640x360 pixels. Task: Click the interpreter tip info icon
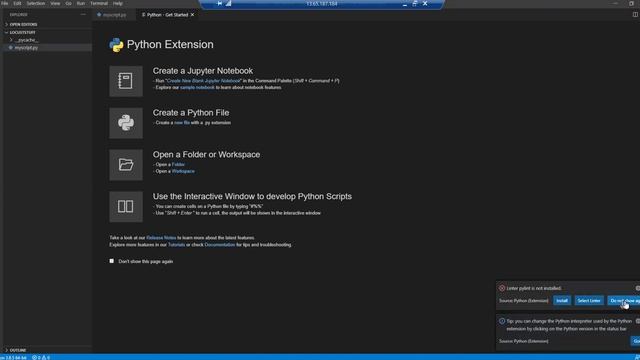(x=502, y=321)
